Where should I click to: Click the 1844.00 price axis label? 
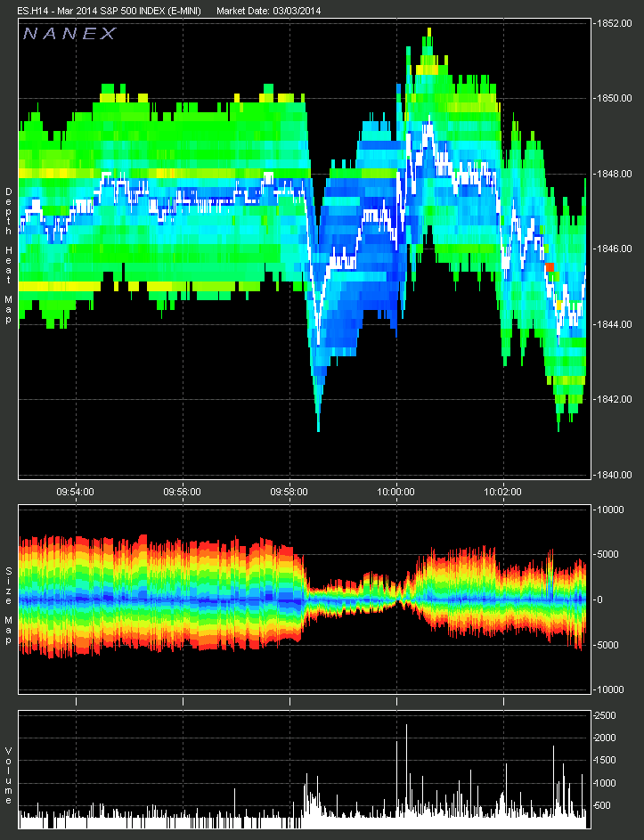pos(614,324)
